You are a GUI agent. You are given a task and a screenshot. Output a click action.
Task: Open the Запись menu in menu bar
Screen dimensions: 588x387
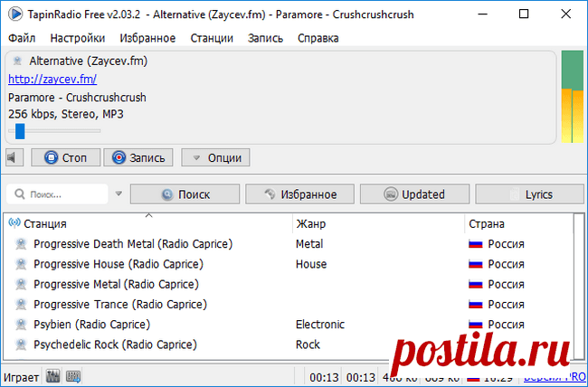click(x=265, y=38)
